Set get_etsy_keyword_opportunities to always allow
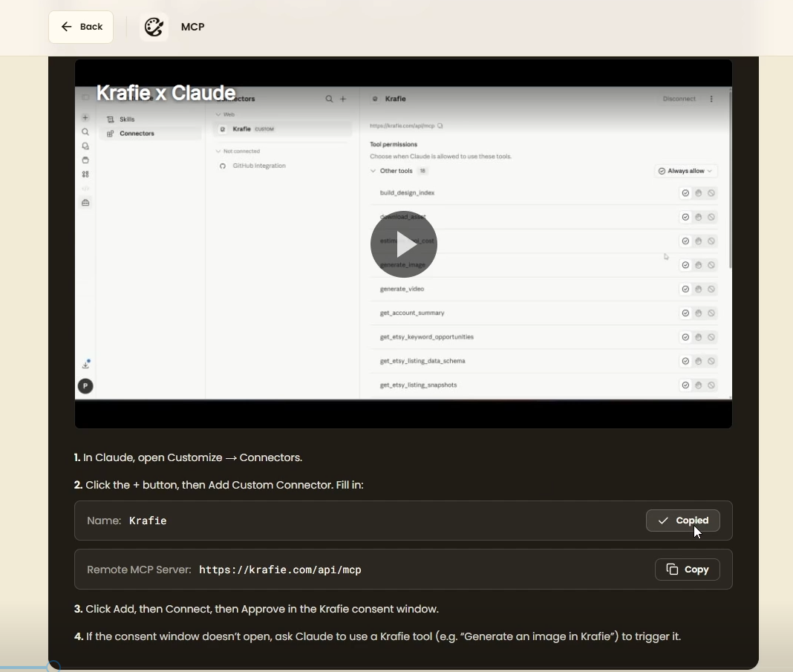 tap(685, 337)
